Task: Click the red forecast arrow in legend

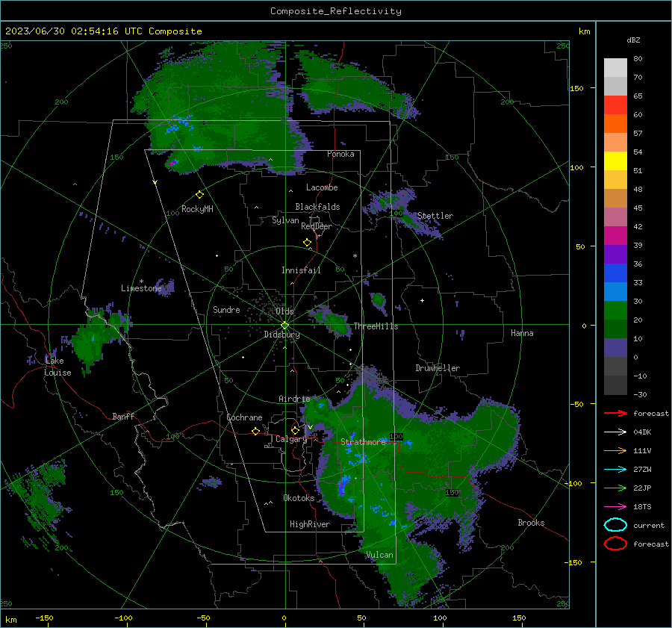Action: (615, 413)
